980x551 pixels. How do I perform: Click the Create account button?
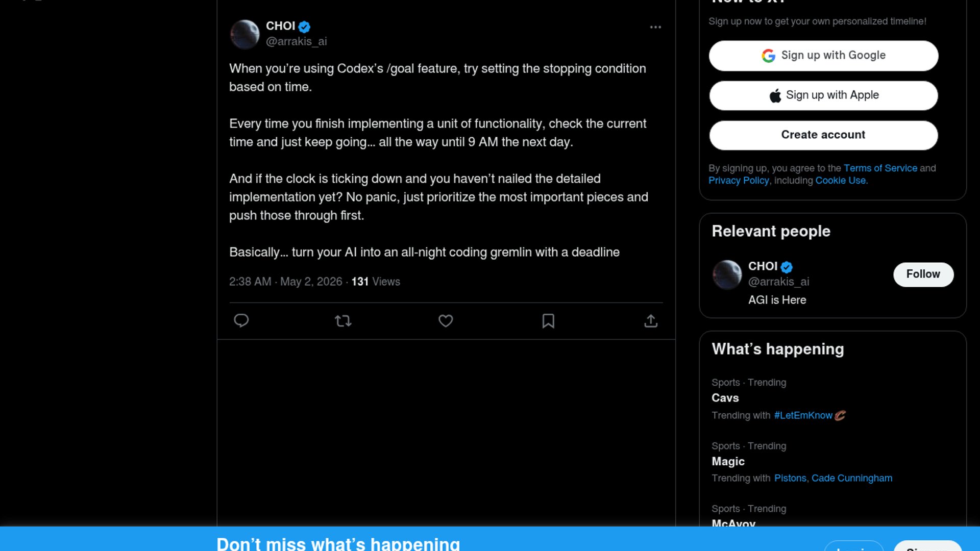tap(823, 135)
